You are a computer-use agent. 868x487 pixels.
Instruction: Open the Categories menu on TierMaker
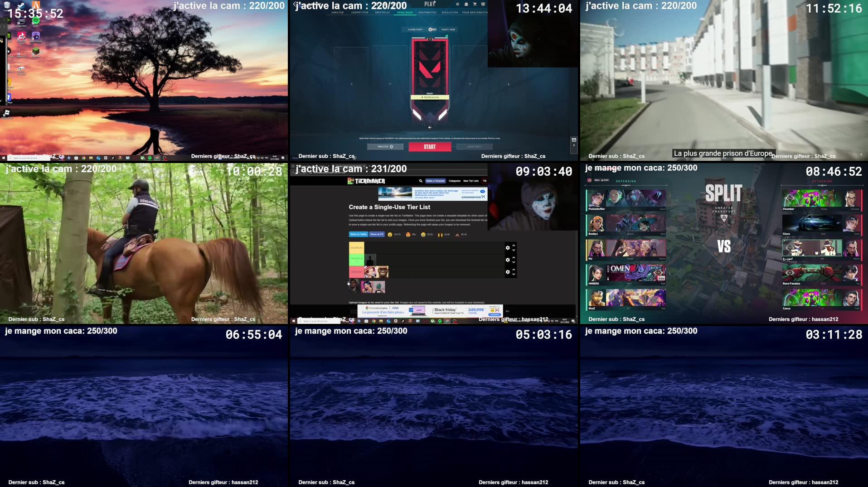[455, 181]
